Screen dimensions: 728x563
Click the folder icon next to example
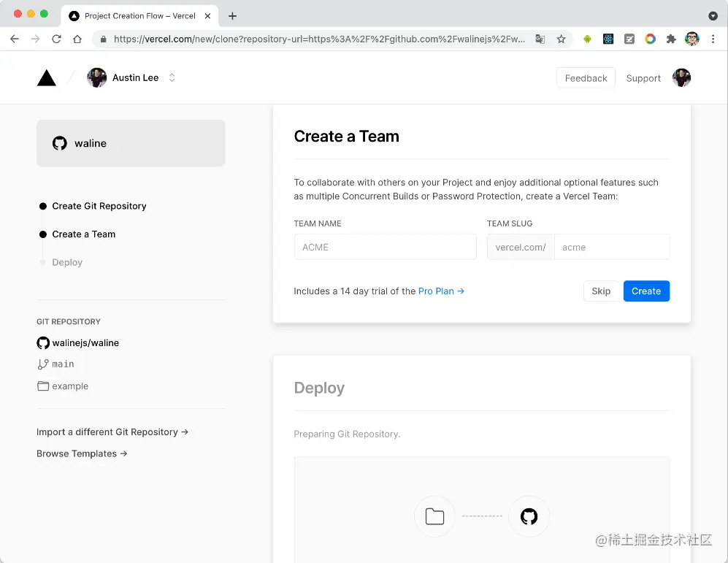[x=42, y=386]
